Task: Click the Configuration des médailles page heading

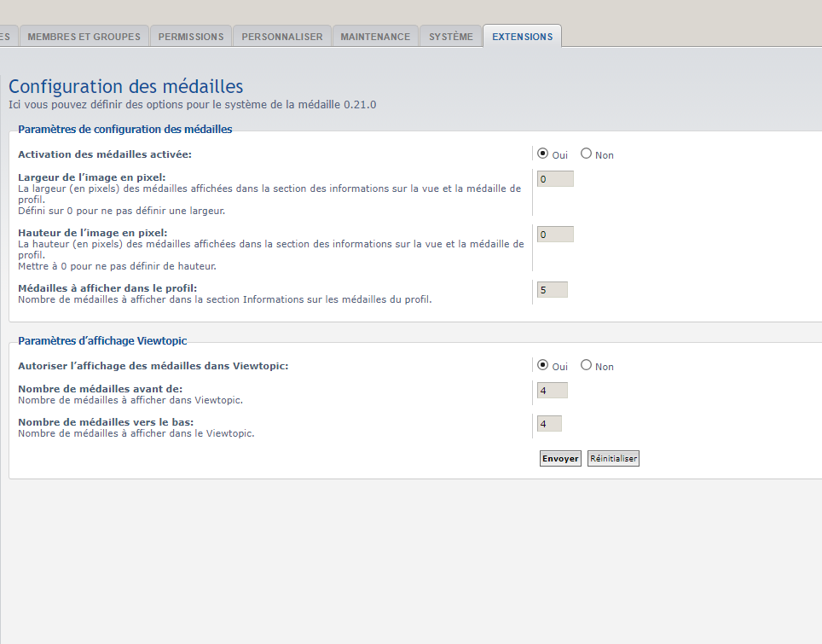Action: coord(125,87)
